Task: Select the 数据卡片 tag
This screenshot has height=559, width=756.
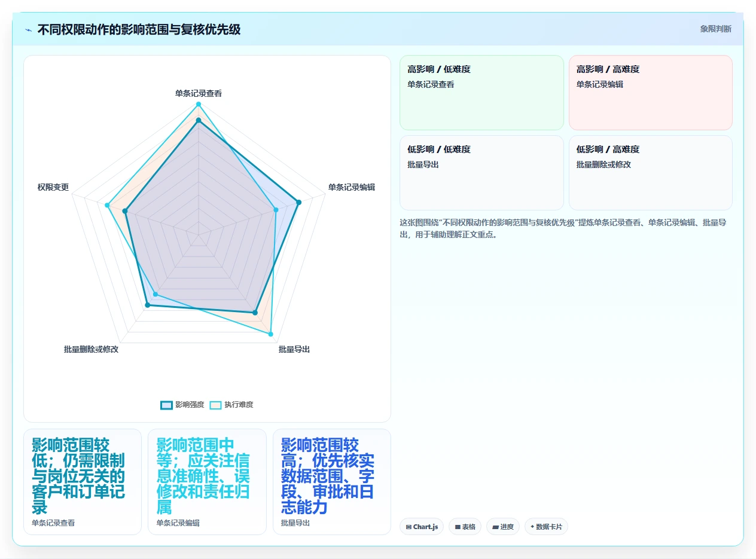Action: coord(546,527)
